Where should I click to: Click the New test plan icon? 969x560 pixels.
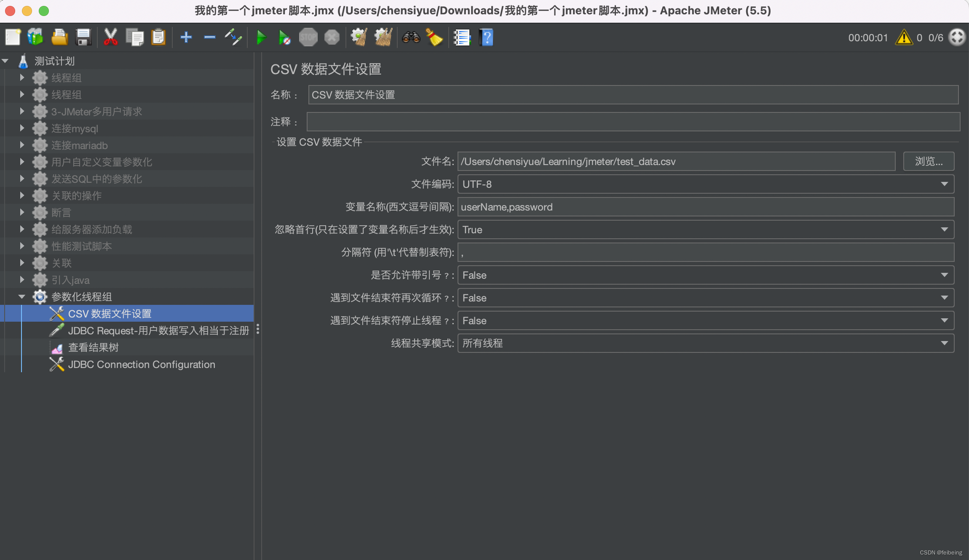13,37
